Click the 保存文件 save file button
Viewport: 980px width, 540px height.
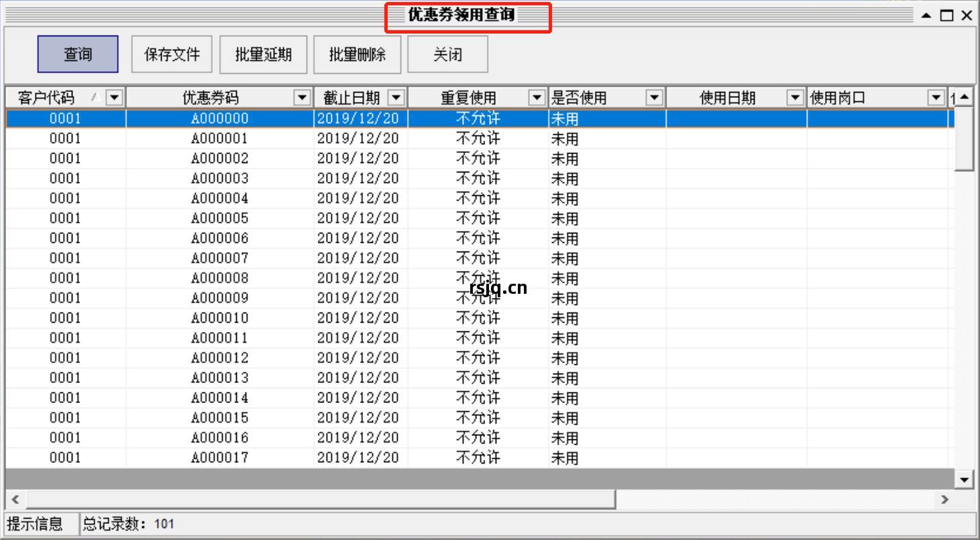pyautogui.click(x=172, y=54)
